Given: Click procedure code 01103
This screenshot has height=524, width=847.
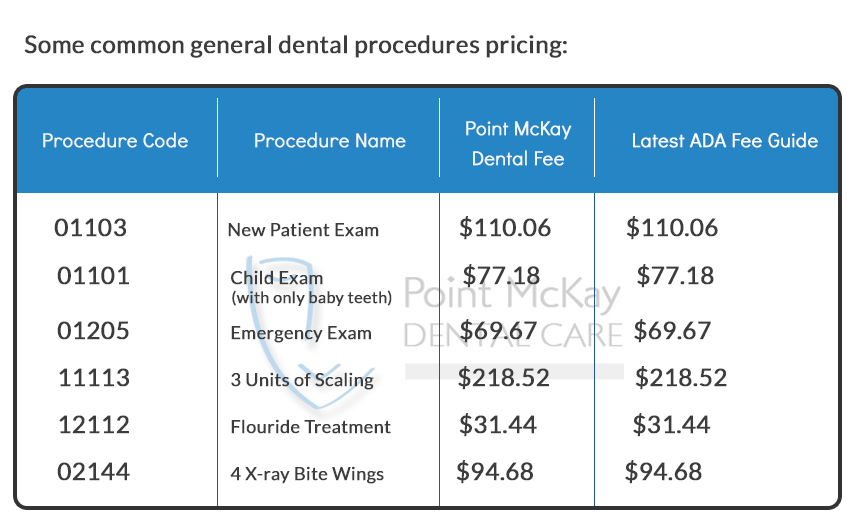Looking at the screenshot, I should 90,227.
